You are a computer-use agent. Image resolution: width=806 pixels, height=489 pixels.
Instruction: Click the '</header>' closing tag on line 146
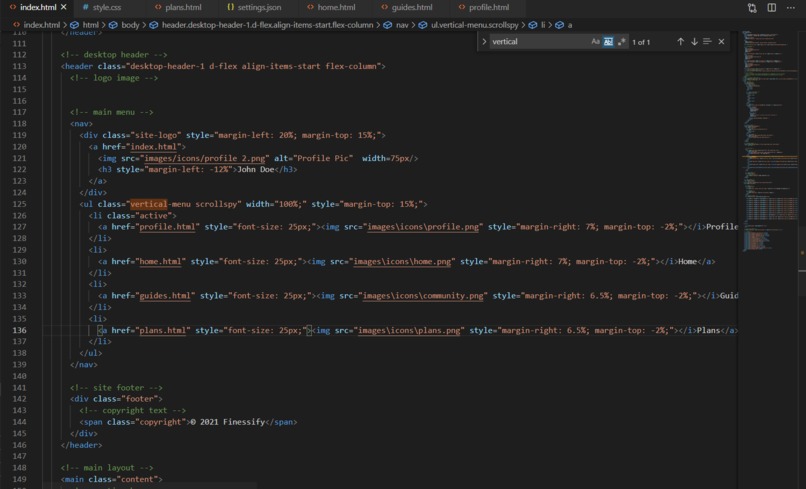pos(81,445)
